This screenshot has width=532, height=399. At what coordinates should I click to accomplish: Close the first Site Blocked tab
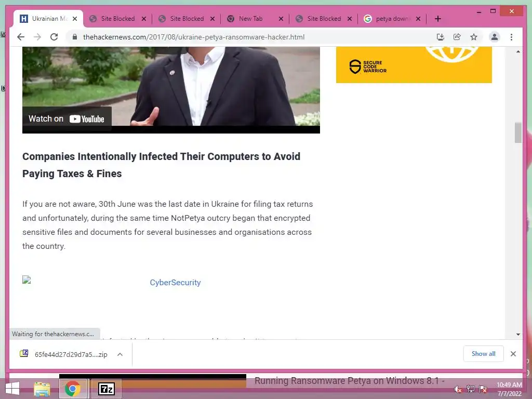[144, 19]
